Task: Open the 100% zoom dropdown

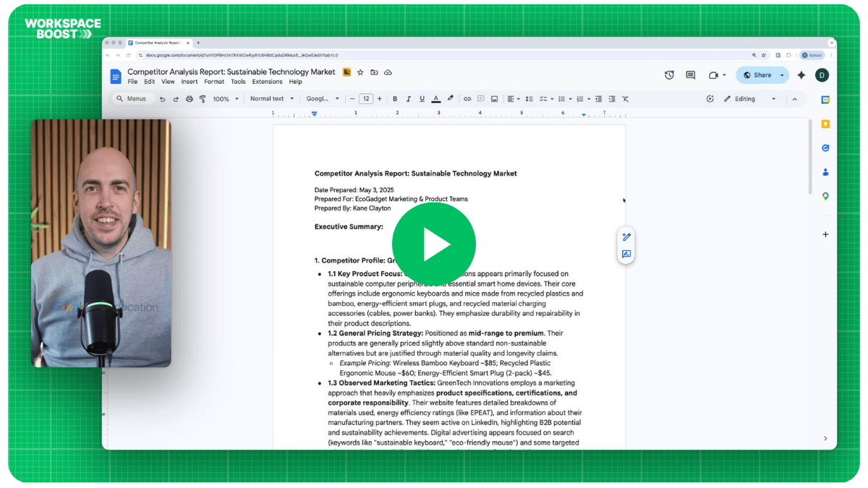Action: tap(226, 99)
